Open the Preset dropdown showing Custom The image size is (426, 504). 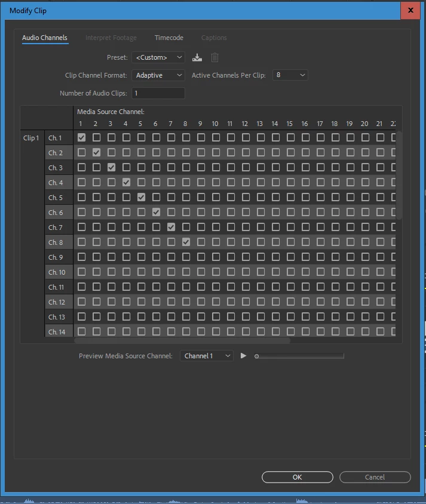tap(158, 57)
